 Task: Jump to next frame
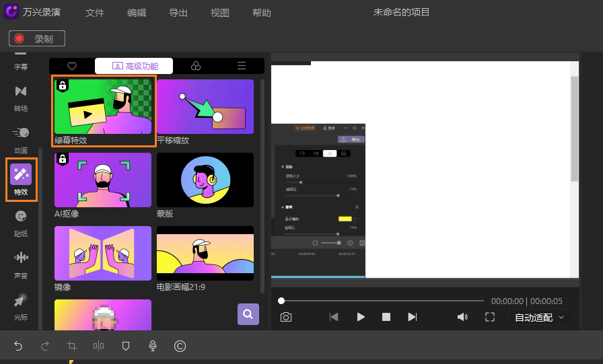(x=413, y=317)
